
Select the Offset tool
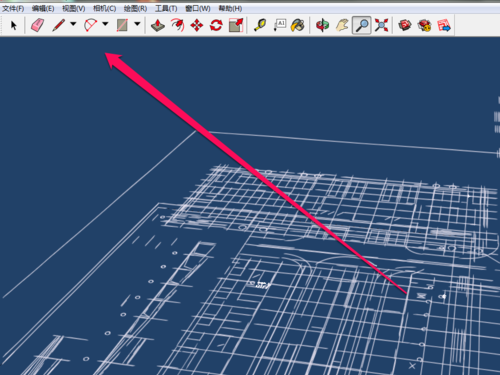177,25
